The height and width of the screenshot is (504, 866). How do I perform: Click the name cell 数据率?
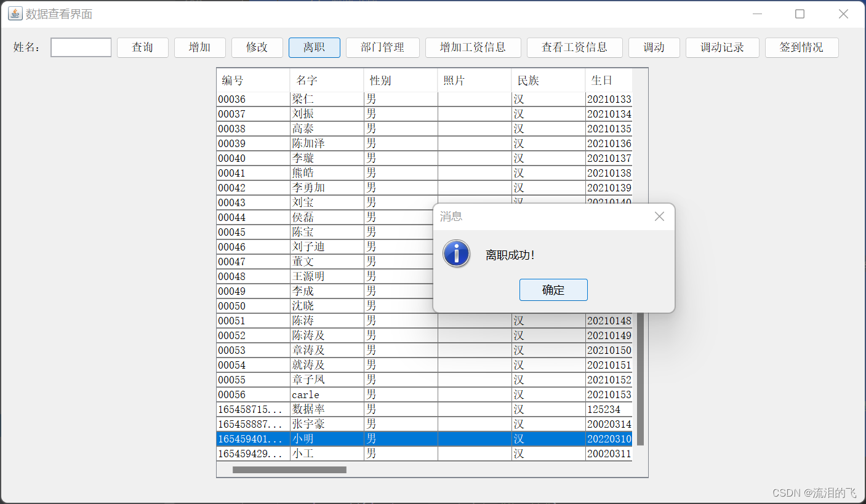tap(327, 409)
